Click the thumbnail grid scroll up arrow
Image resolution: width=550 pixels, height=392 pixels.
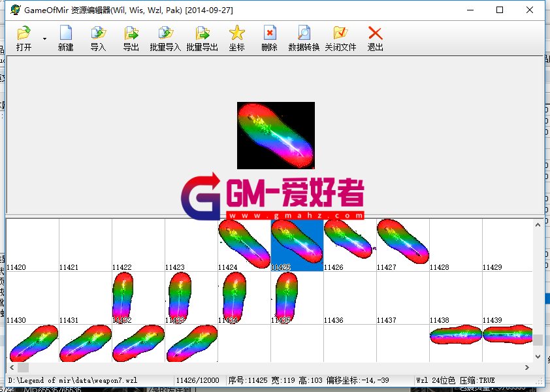pos(538,225)
